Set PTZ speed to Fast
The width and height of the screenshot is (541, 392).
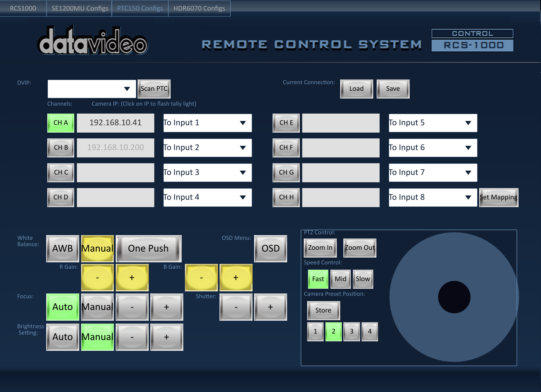[318, 279]
